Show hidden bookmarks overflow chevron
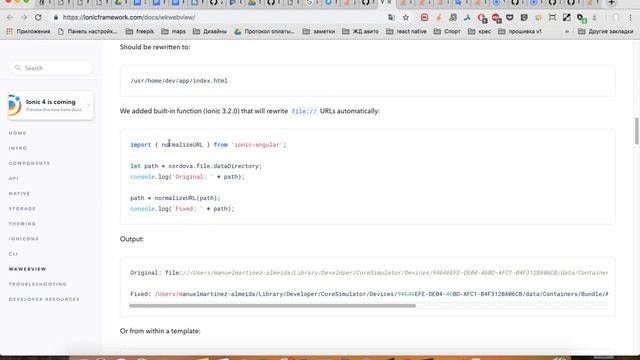640x360 pixels. (x=567, y=31)
